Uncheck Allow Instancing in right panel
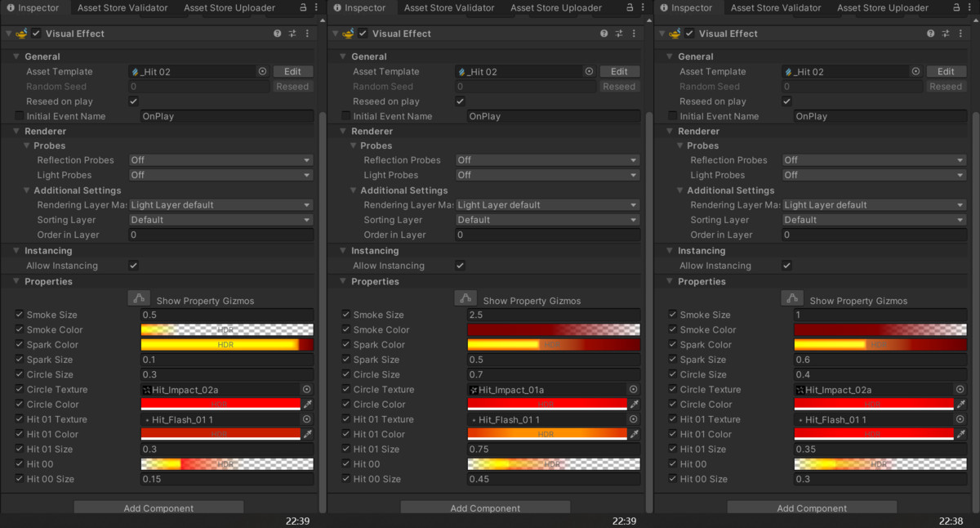 coord(786,266)
